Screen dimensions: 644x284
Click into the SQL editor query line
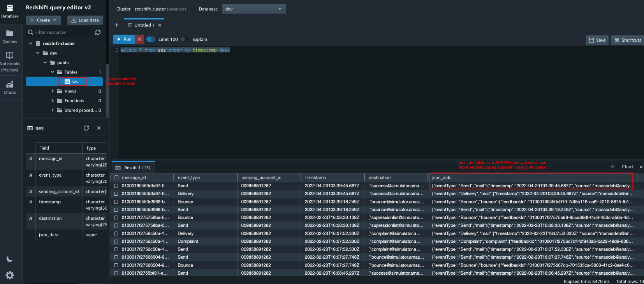click(175, 50)
